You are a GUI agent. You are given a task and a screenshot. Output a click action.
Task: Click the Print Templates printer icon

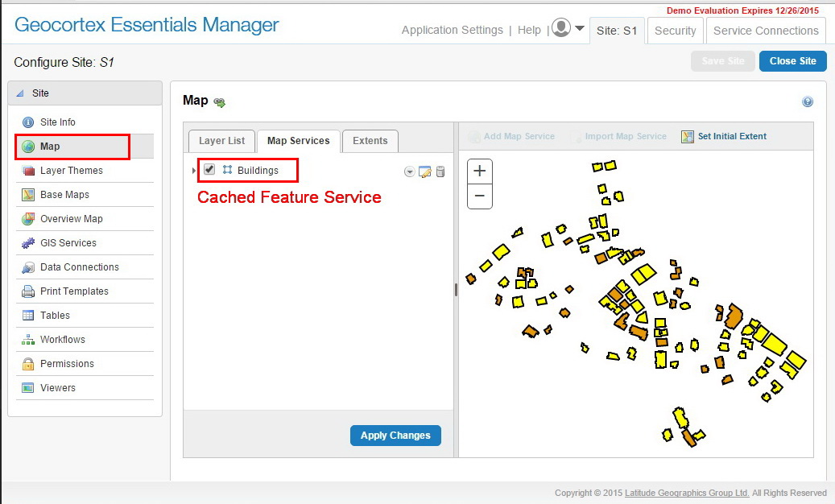tap(28, 291)
